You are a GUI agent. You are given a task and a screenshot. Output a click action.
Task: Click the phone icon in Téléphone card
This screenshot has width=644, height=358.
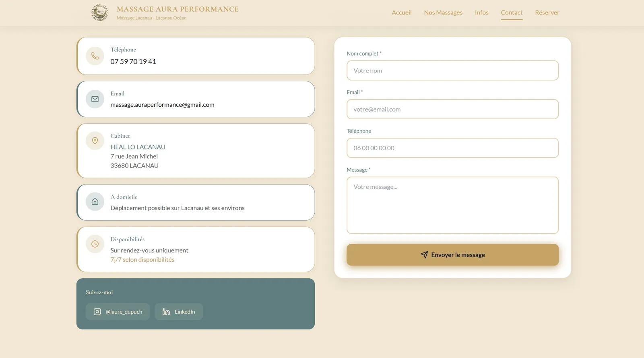[95, 56]
